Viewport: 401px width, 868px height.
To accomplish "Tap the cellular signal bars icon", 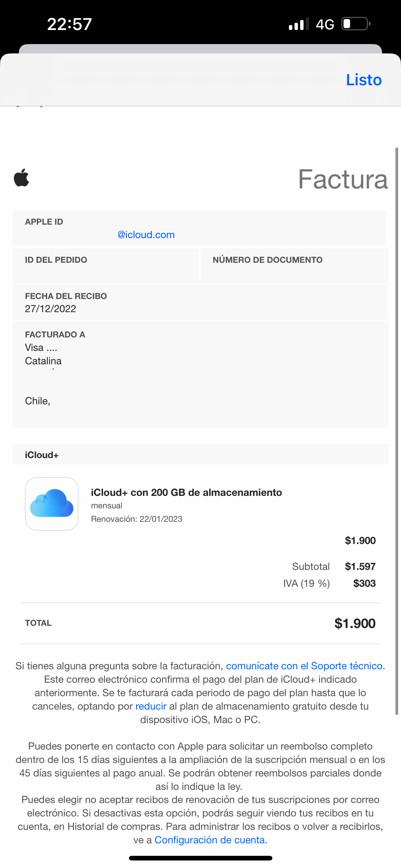I will [298, 24].
